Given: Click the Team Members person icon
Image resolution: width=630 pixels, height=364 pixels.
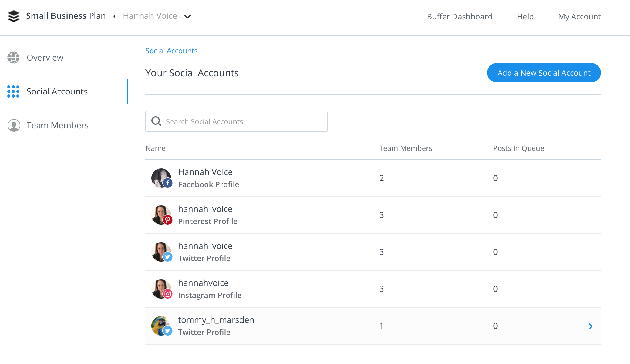Looking at the screenshot, I should point(14,125).
